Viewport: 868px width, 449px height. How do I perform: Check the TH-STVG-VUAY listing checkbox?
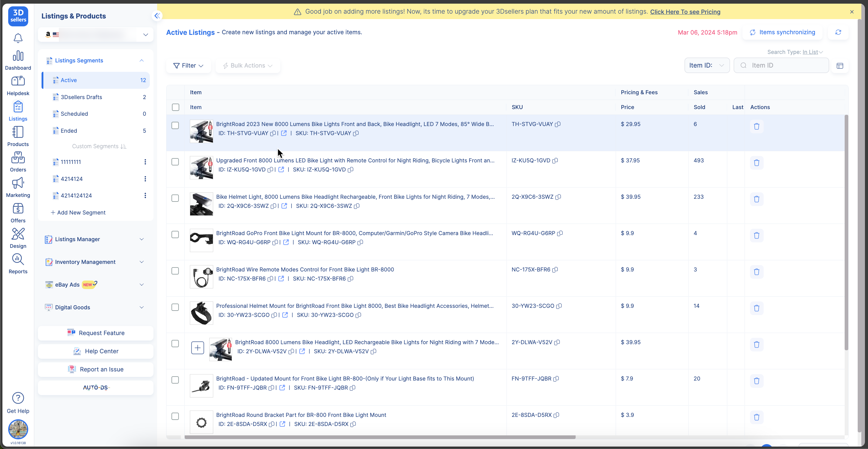pyautogui.click(x=175, y=125)
